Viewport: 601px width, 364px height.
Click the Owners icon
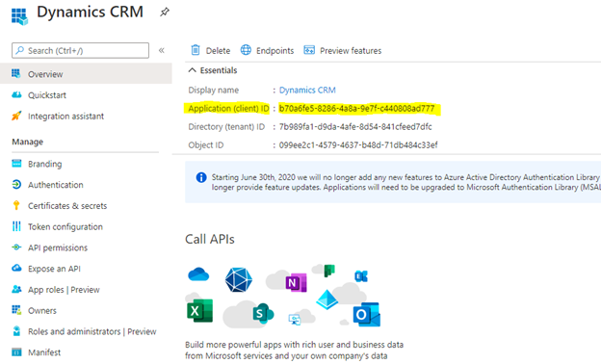point(16,310)
